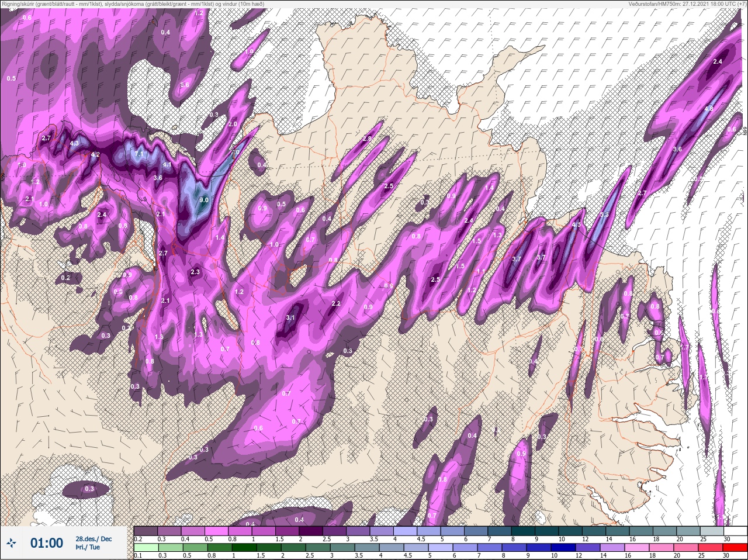Click the 3.1 precipitation value label
The image size is (748, 560).
point(290,318)
